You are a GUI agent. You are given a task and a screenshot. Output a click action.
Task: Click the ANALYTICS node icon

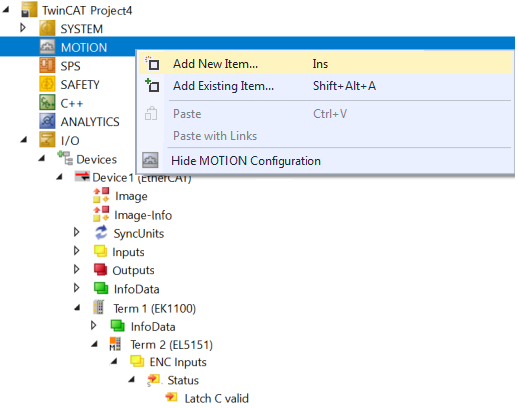pyautogui.click(x=47, y=121)
